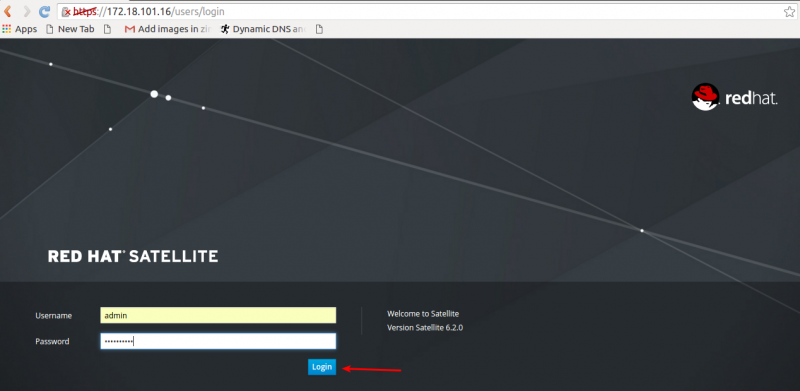Open the New Tab bookmark
Screen dimensions: 800x391
point(70,29)
